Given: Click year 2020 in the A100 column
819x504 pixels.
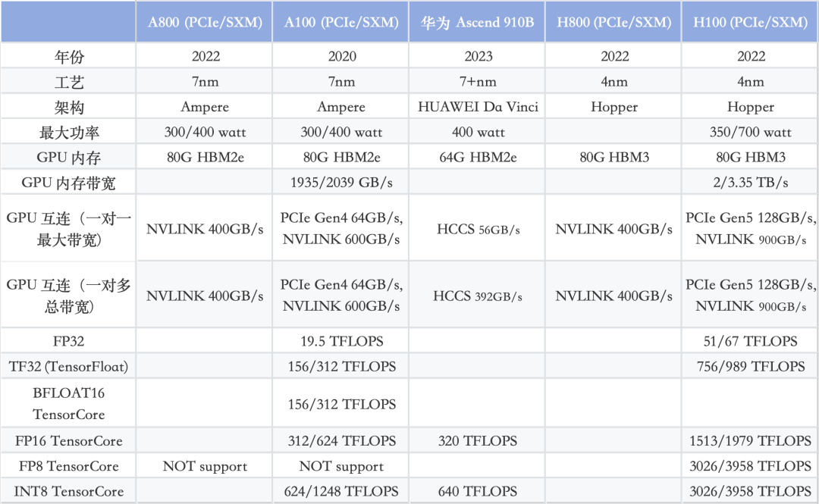Looking at the screenshot, I should 342,56.
